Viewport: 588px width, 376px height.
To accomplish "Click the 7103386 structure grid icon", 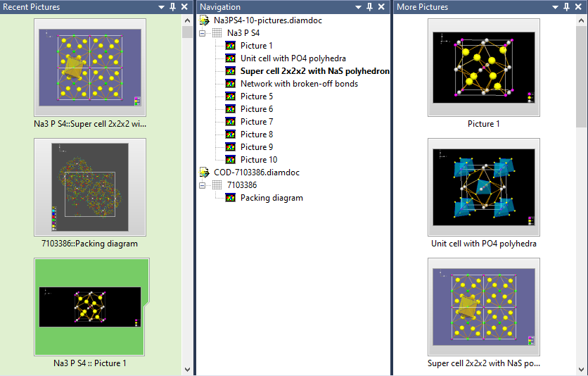I will [x=217, y=185].
